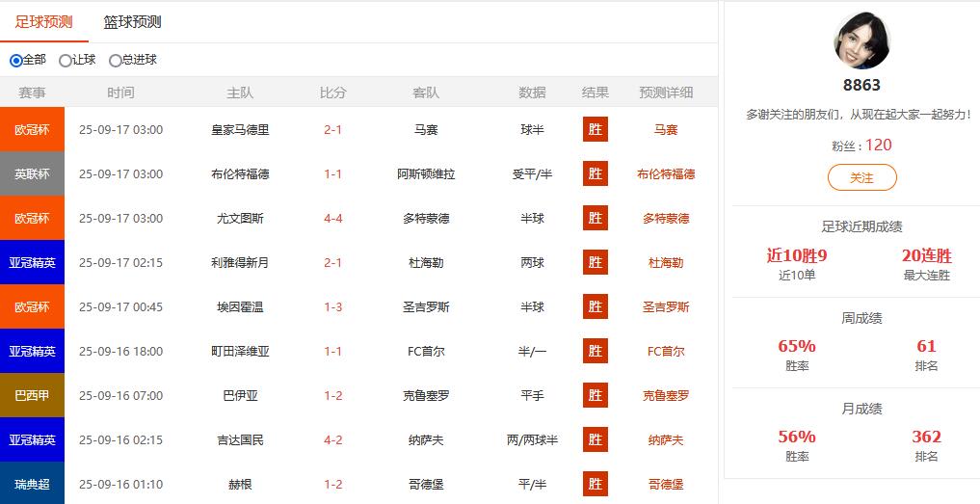The image size is (980, 504).
Task: Click the 瑞典超 league badge
Action: click(x=32, y=484)
